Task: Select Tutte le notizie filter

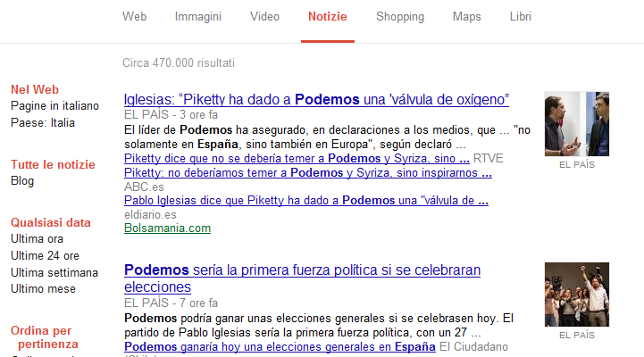Action: point(53,164)
